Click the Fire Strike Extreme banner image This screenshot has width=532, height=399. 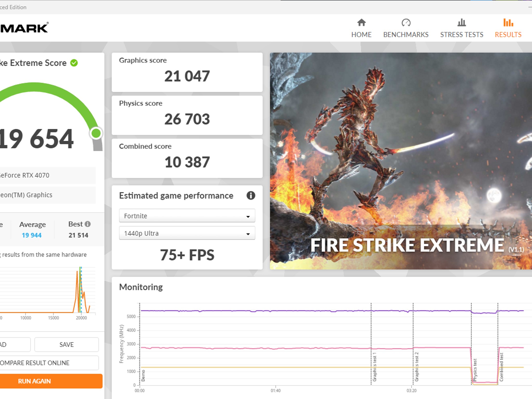[401, 161]
